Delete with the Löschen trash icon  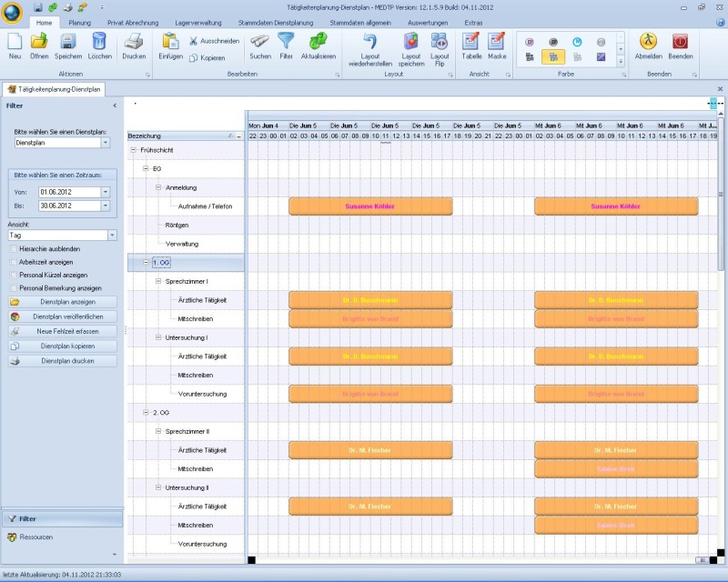coord(100,45)
